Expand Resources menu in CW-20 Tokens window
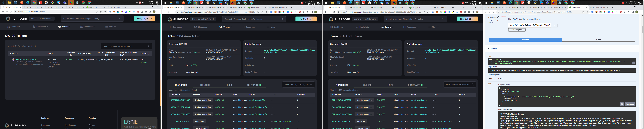 pos(88,27)
